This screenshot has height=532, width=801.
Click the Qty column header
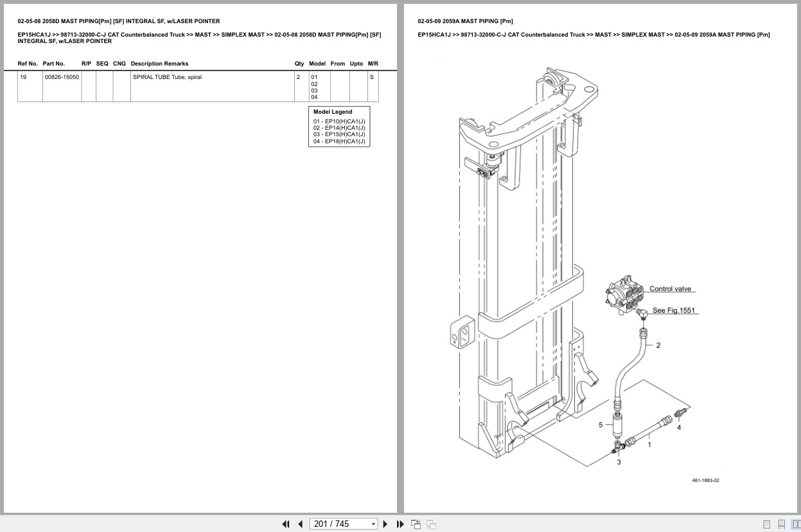point(299,64)
